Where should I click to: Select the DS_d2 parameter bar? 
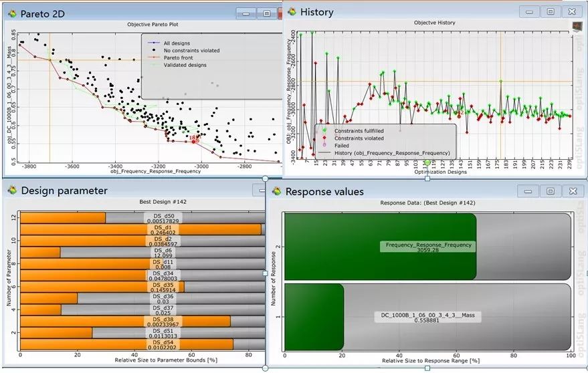[x=142, y=241]
